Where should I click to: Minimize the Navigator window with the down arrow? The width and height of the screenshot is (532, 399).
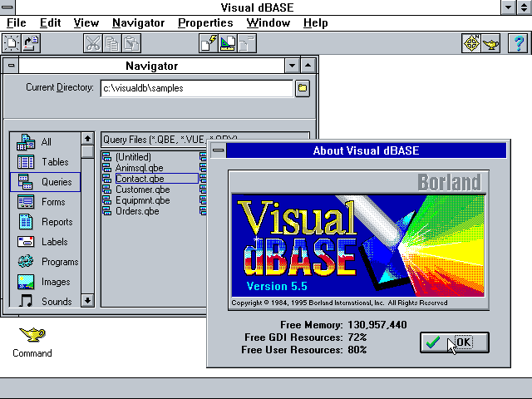292,66
